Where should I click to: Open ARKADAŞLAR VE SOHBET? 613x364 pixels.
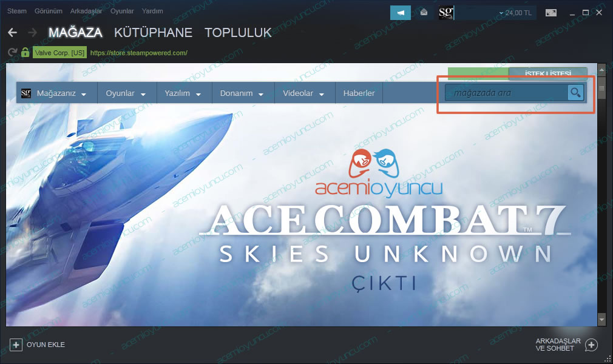[558, 345]
